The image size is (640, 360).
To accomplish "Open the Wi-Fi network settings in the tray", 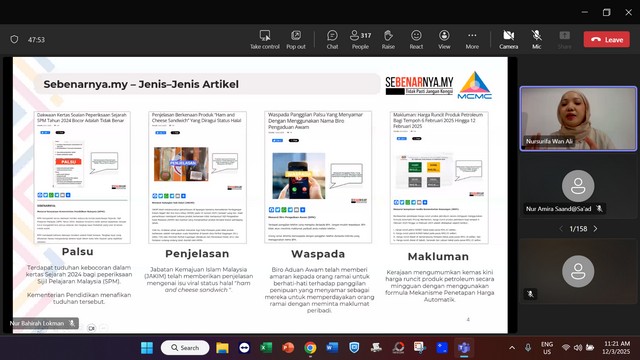I will [x=566, y=348].
